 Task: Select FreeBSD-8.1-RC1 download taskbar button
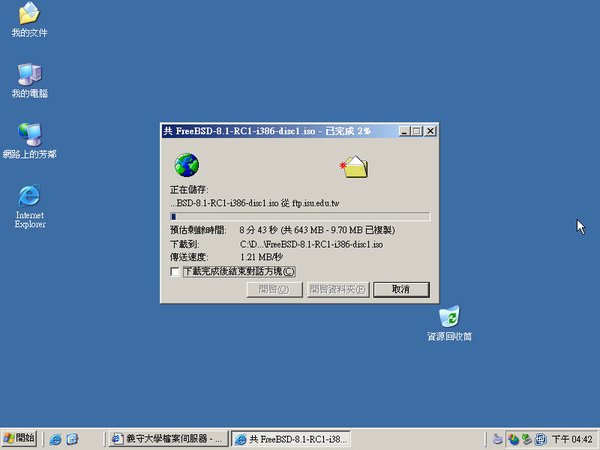[x=291, y=439]
